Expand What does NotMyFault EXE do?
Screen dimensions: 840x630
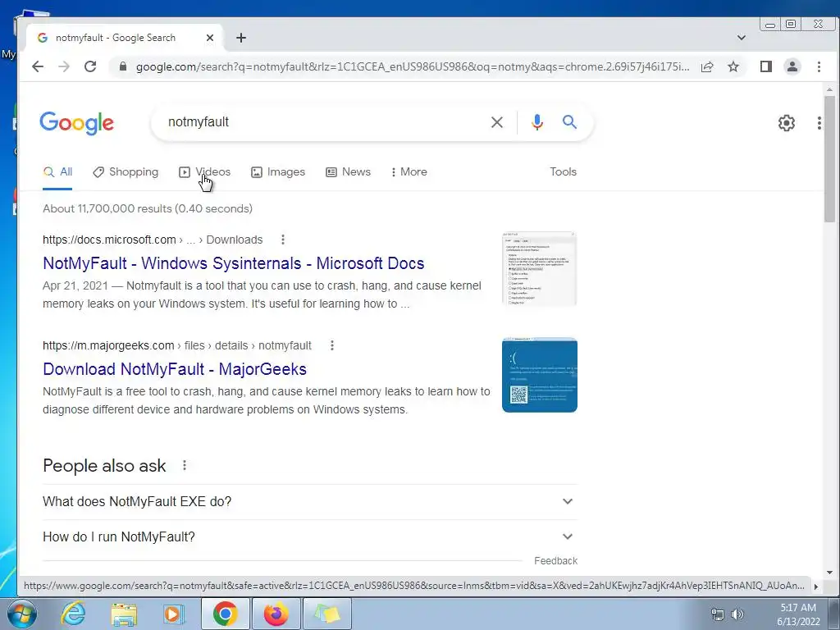309,501
